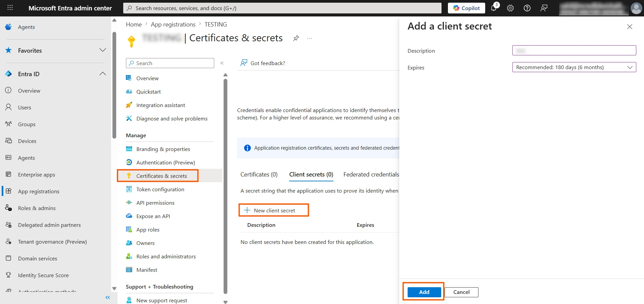
Task: Go to Home breadcrumb link
Action: coord(134,24)
